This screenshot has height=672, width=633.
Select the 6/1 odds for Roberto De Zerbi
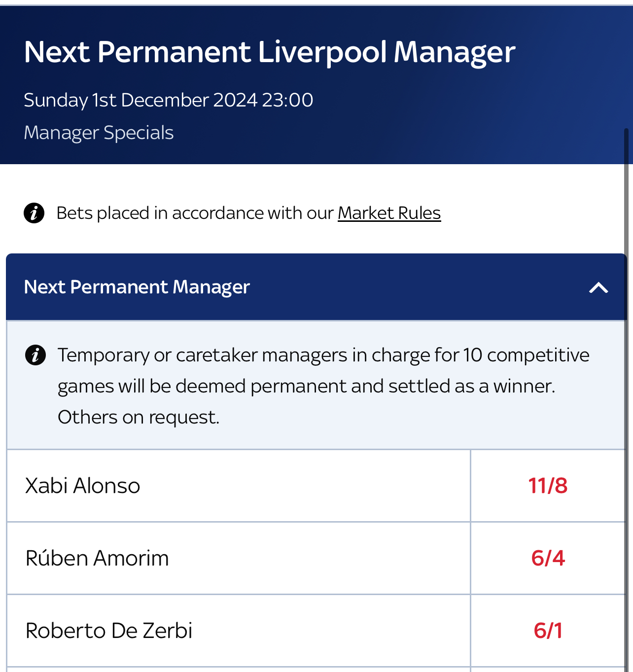pyautogui.click(x=548, y=631)
